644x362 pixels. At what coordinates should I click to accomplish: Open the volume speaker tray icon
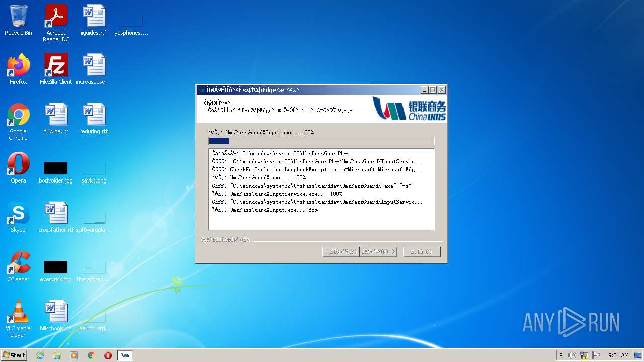coord(572,355)
